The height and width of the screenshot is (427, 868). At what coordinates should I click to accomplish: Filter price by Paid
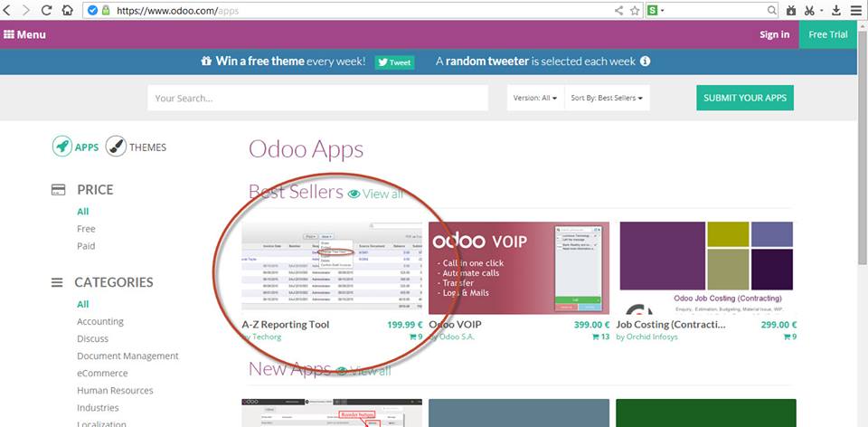pos(87,246)
